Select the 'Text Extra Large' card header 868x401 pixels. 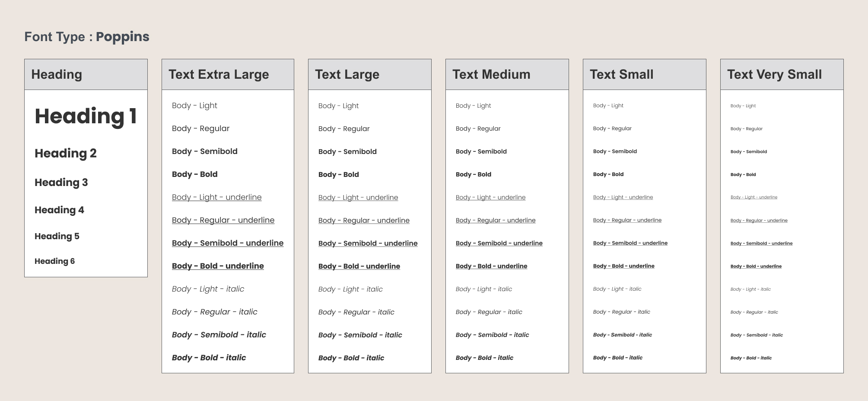[228, 74]
